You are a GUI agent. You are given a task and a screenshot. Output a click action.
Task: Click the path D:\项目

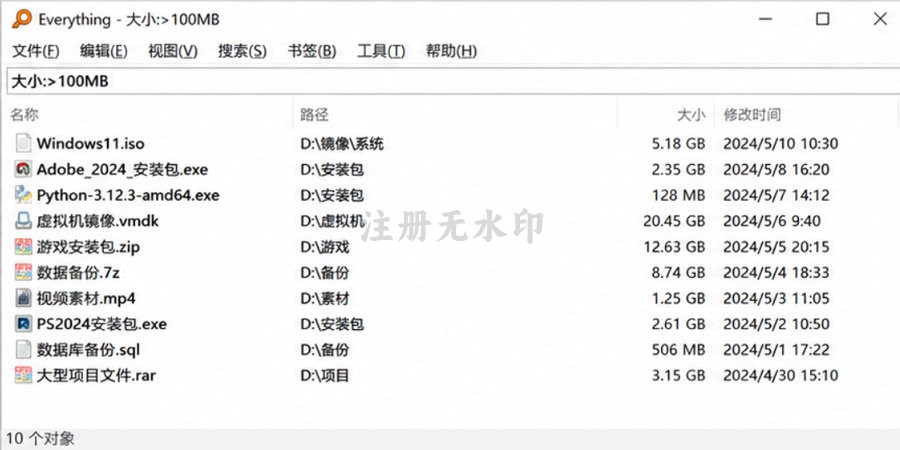[325, 376]
